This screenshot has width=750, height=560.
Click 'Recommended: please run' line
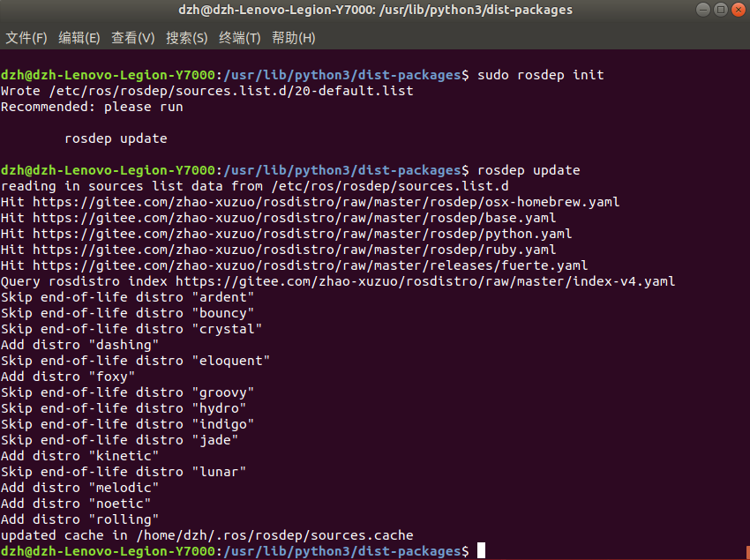pyautogui.click(x=92, y=106)
